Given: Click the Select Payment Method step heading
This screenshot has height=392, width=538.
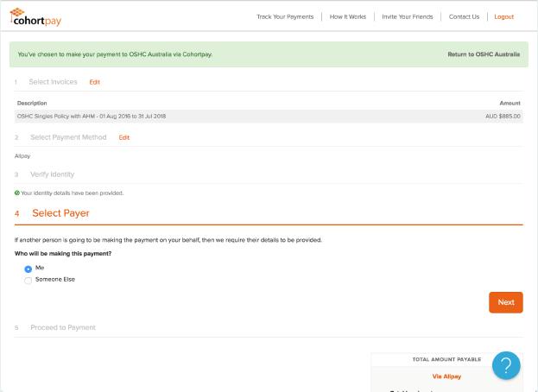Looking at the screenshot, I should coord(68,137).
